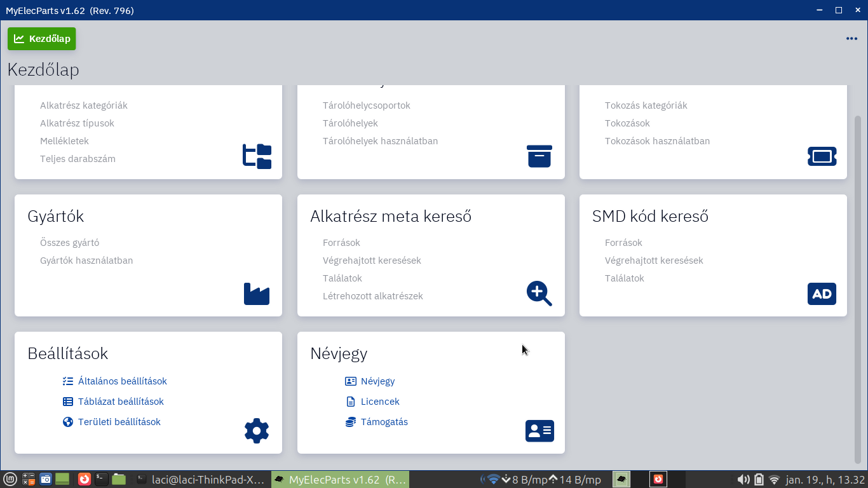868x488 pixels.
Task: Click the taskbar date and time clock
Action: [x=825, y=480]
